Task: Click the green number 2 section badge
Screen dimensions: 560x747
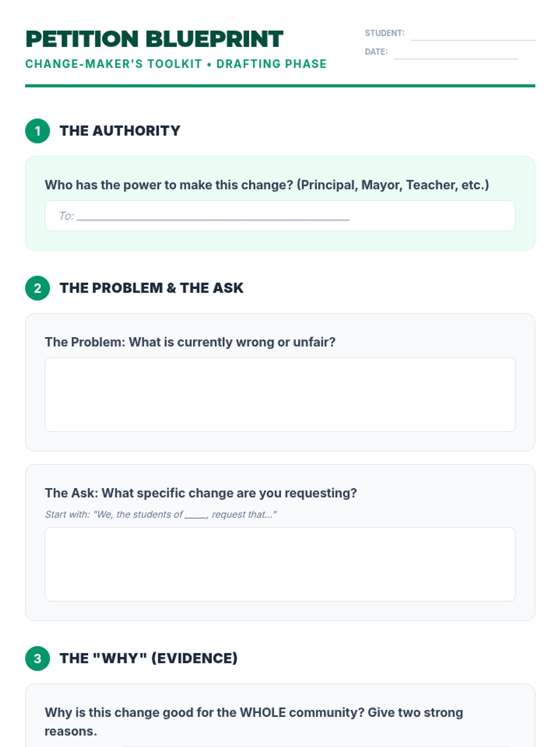Action: 37,288
